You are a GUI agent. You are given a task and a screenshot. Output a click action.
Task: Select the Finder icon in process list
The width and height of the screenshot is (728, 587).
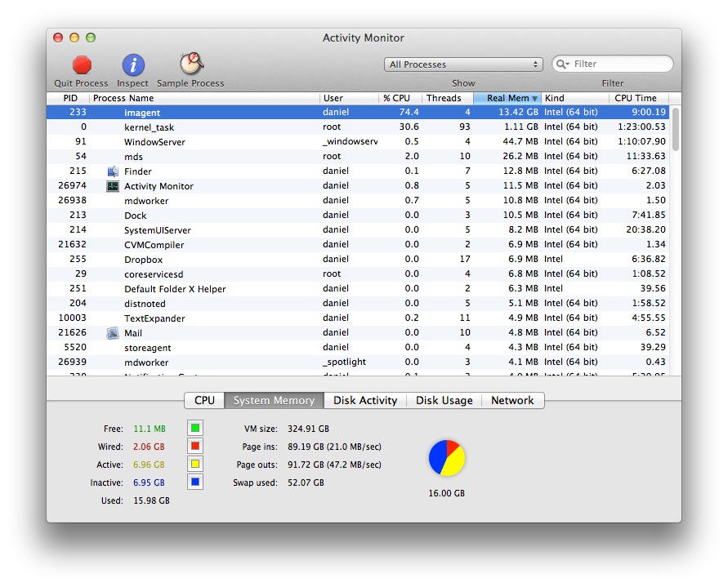pyautogui.click(x=113, y=171)
